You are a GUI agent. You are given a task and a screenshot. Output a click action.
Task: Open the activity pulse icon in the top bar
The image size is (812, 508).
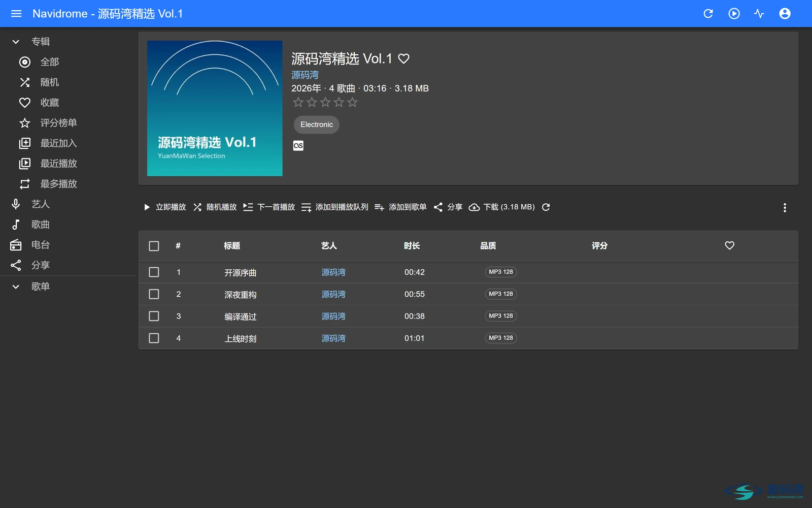[759, 14]
